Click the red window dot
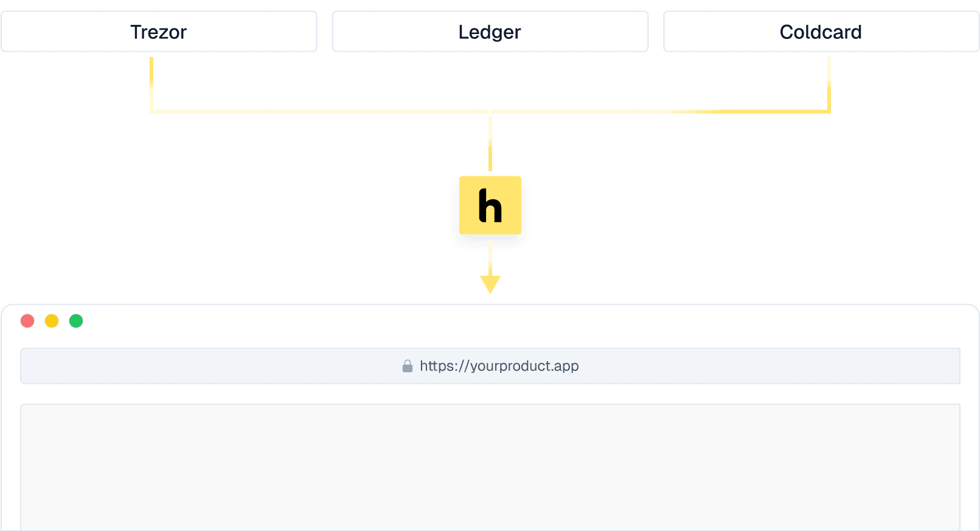 tap(27, 321)
